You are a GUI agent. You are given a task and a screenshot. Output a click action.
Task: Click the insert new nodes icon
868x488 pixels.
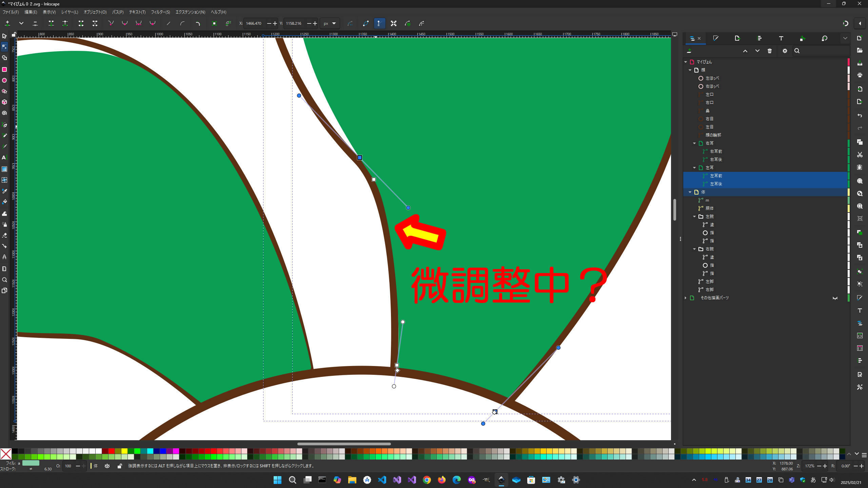coord(7,23)
